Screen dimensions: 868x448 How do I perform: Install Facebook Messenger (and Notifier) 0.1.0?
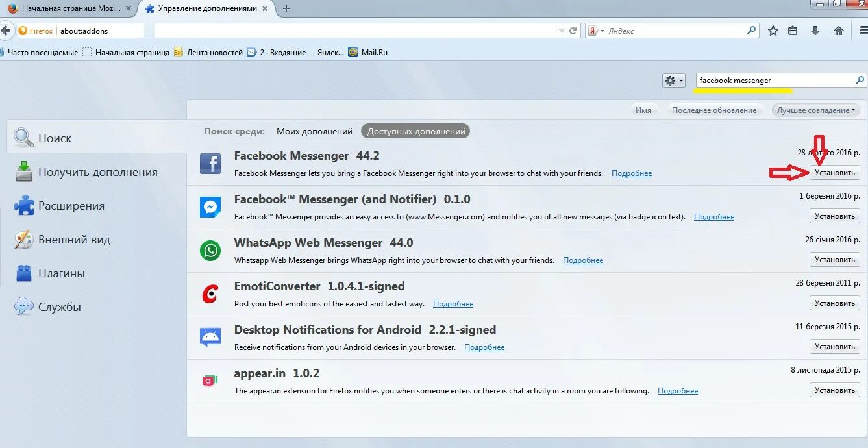pyautogui.click(x=834, y=216)
